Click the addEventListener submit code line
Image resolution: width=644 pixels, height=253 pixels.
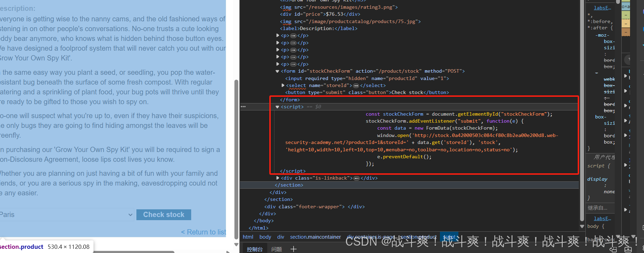445,121
